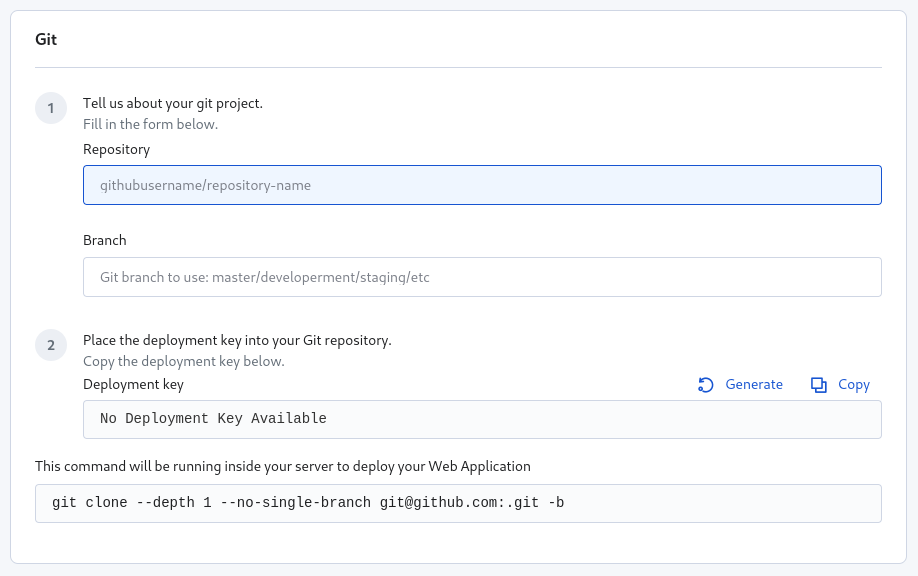The width and height of the screenshot is (918, 576).
Task: Select the 'No Deployment Key Available' box
Action: tap(482, 419)
